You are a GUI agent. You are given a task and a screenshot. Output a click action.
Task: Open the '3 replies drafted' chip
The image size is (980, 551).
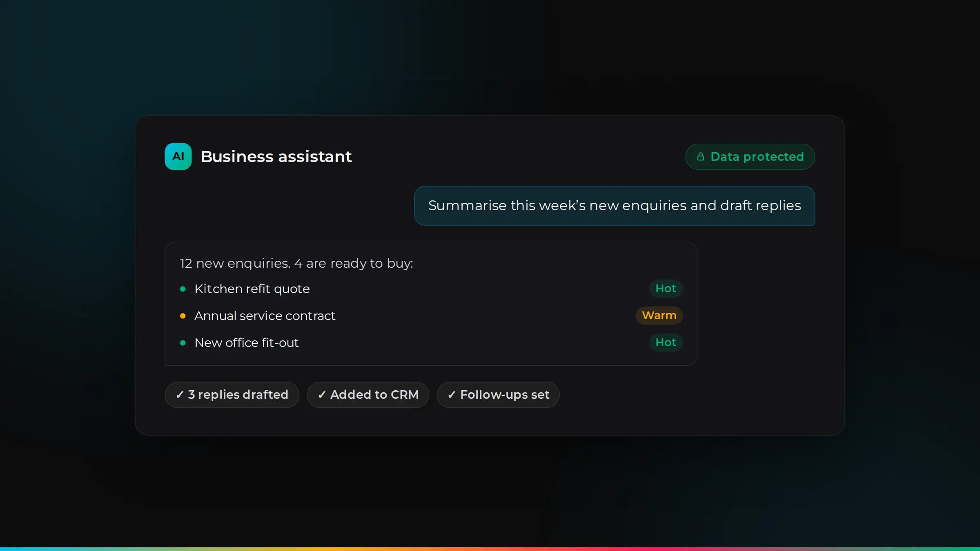(232, 395)
